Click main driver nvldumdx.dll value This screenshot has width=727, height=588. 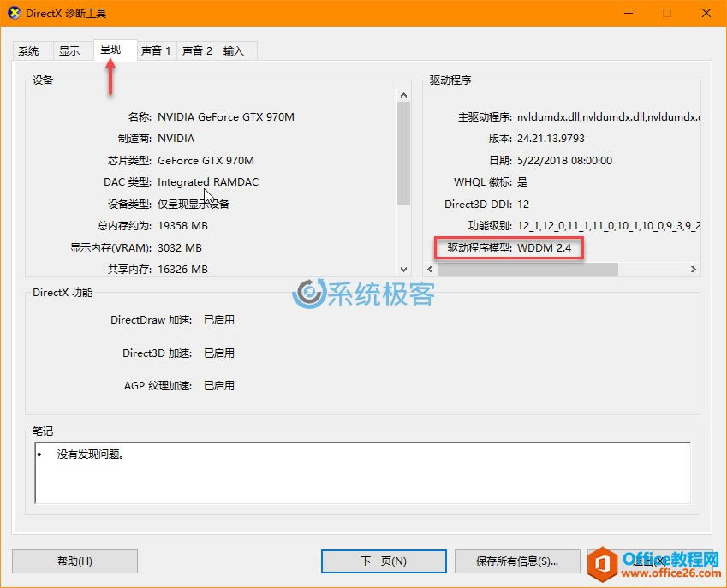click(x=608, y=116)
